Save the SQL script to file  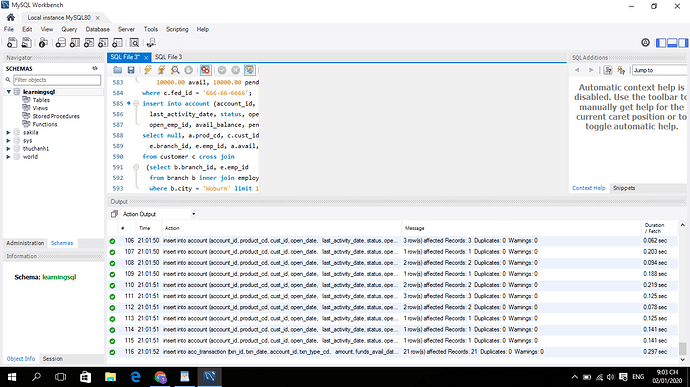pyautogui.click(x=131, y=70)
